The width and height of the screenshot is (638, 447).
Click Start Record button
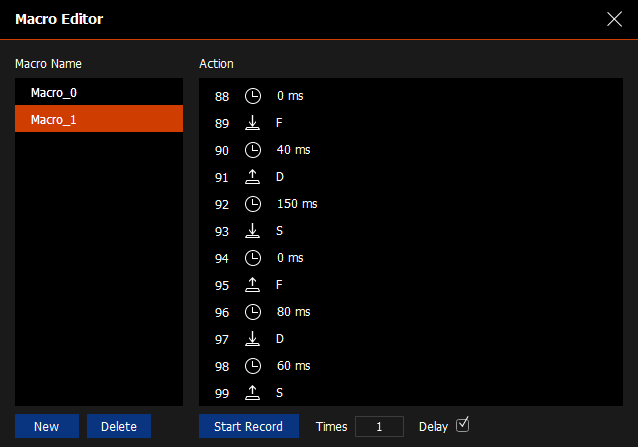click(248, 427)
